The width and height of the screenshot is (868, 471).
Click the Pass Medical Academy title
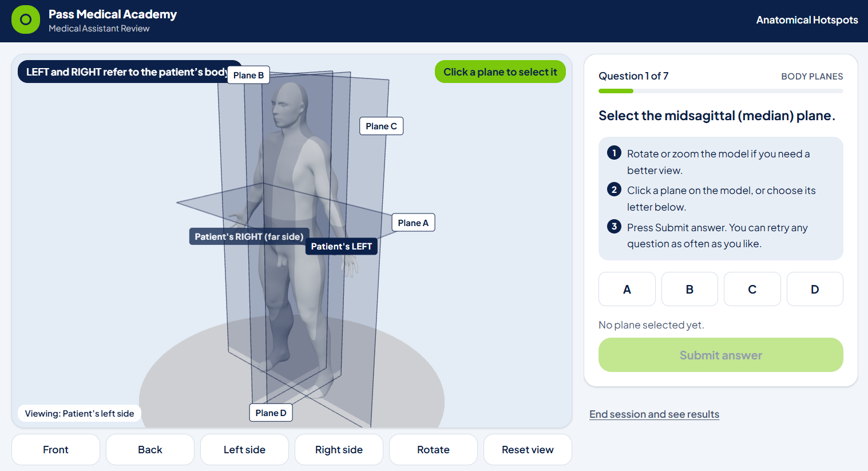[113, 14]
